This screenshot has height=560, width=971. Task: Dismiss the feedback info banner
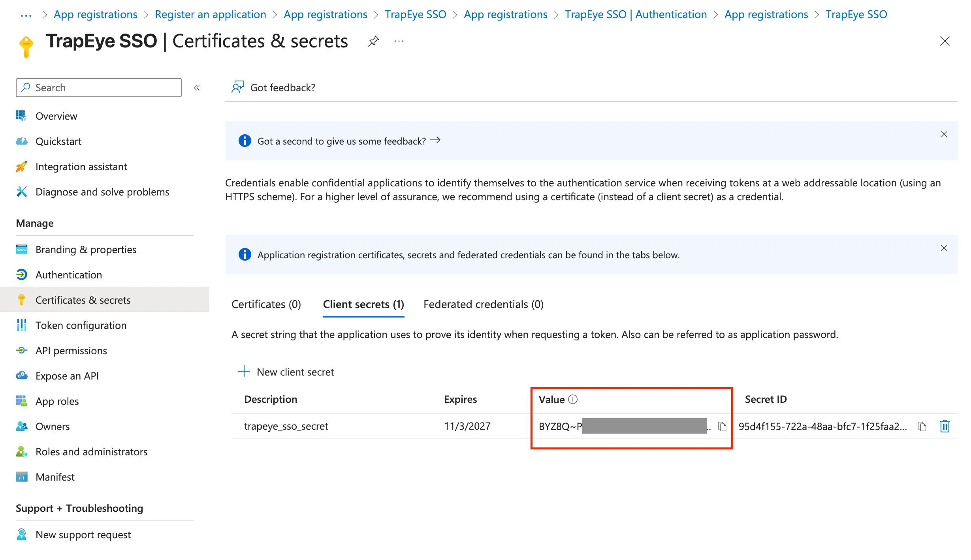click(944, 135)
